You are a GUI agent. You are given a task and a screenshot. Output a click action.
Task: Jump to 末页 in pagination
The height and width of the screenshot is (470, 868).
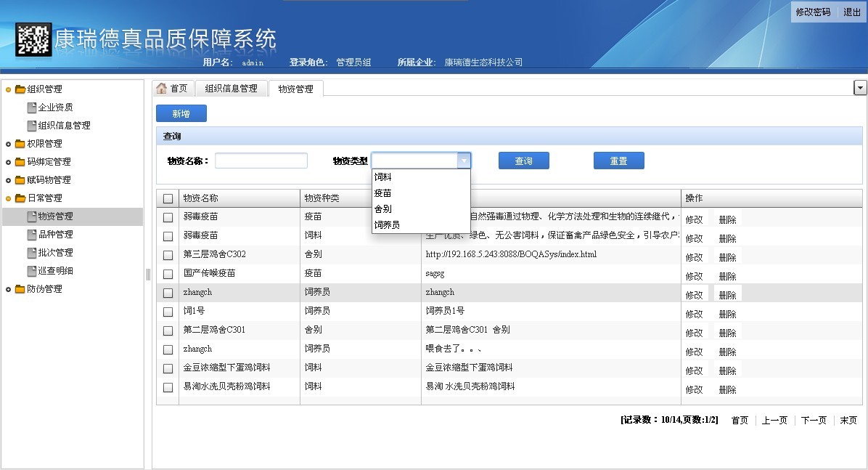848,421
